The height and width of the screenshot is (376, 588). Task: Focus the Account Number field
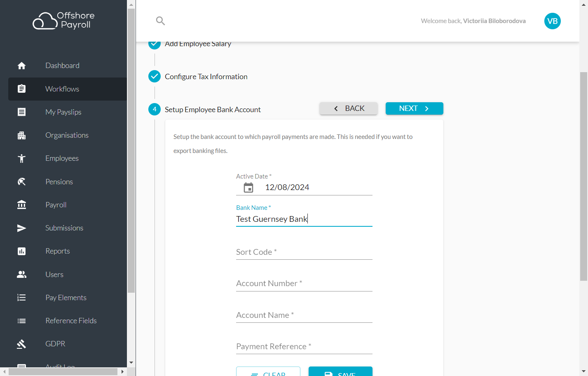(304, 283)
